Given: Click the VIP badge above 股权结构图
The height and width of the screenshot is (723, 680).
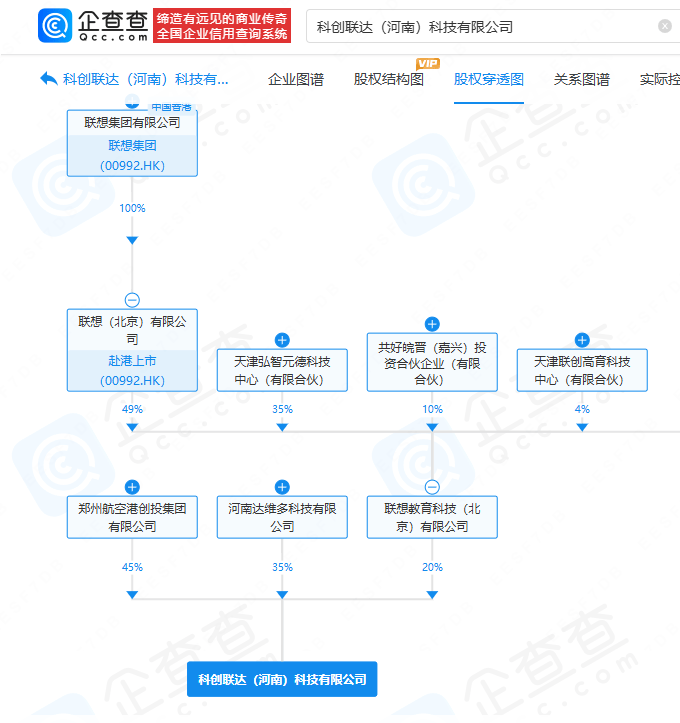Looking at the screenshot, I should click(x=428, y=64).
